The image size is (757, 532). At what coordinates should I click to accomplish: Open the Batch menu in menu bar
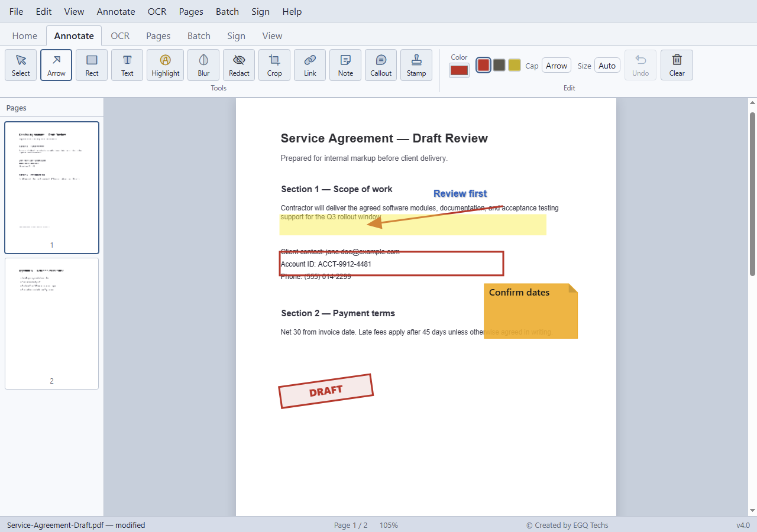(227, 11)
